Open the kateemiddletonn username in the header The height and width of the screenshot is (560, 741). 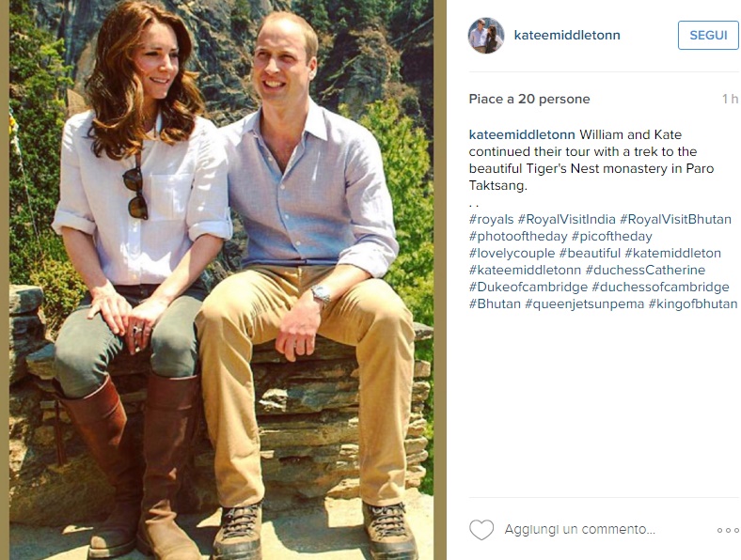567,36
